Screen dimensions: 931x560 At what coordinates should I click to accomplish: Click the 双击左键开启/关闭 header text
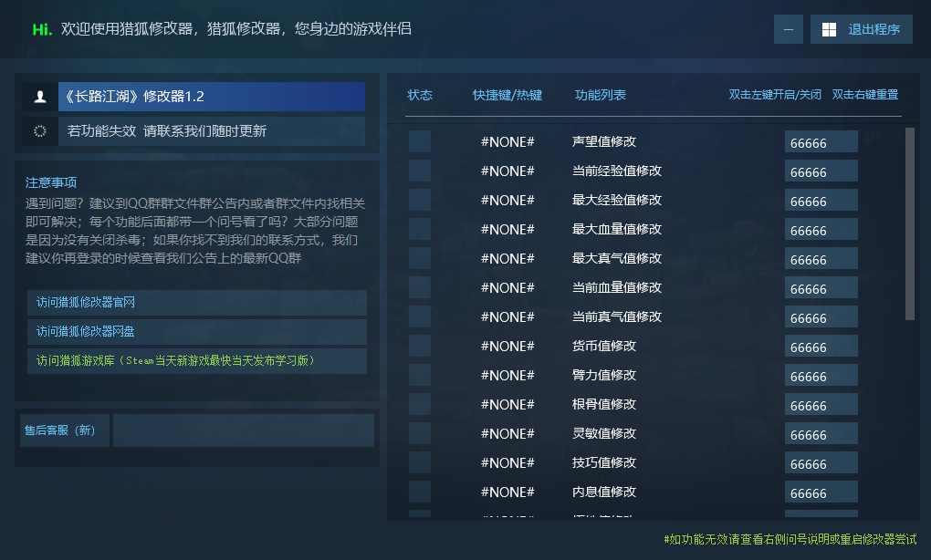coord(775,95)
